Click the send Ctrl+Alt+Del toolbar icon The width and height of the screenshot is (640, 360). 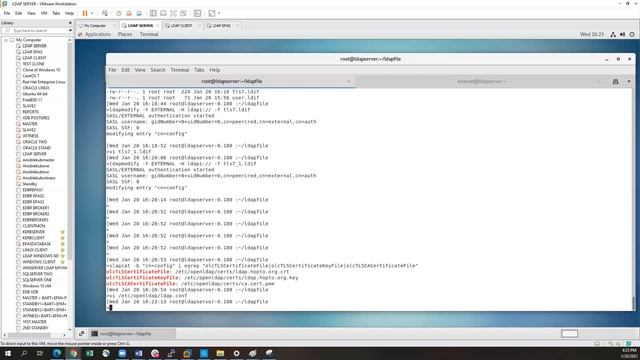pos(105,13)
